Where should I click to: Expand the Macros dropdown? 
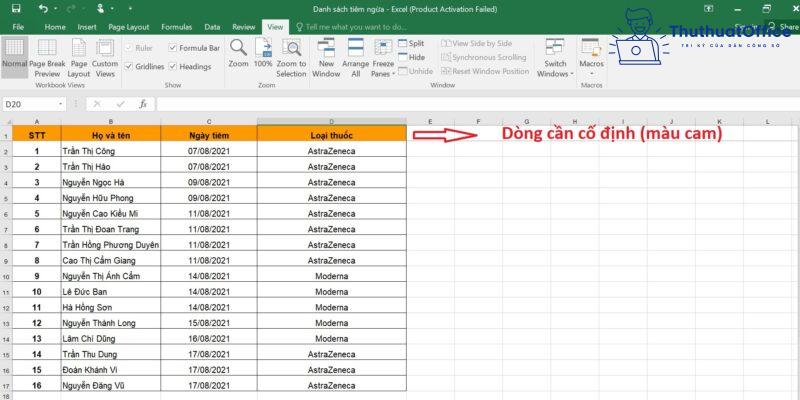pyautogui.click(x=591, y=58)
